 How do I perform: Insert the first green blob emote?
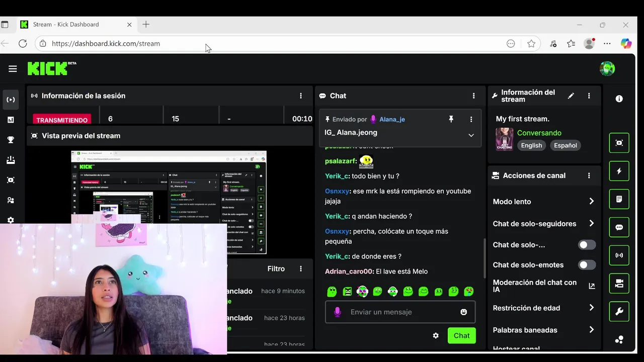click(x=332, y=291)
